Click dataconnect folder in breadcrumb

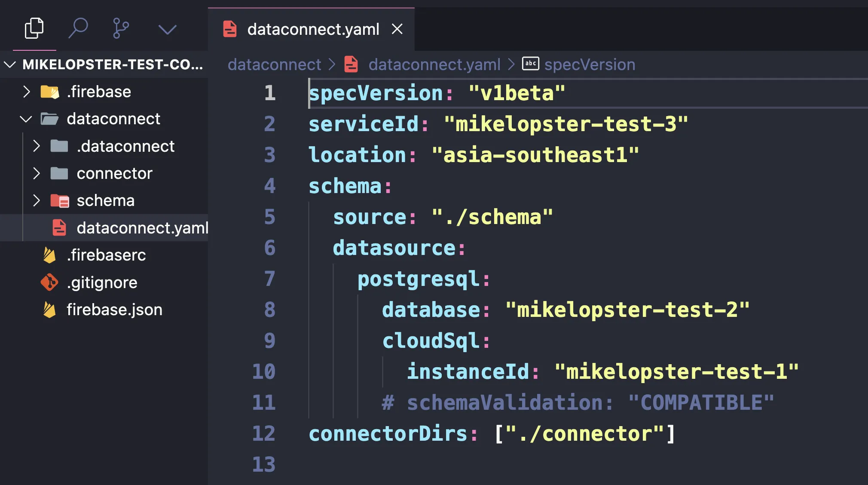[x=274, y=64]
